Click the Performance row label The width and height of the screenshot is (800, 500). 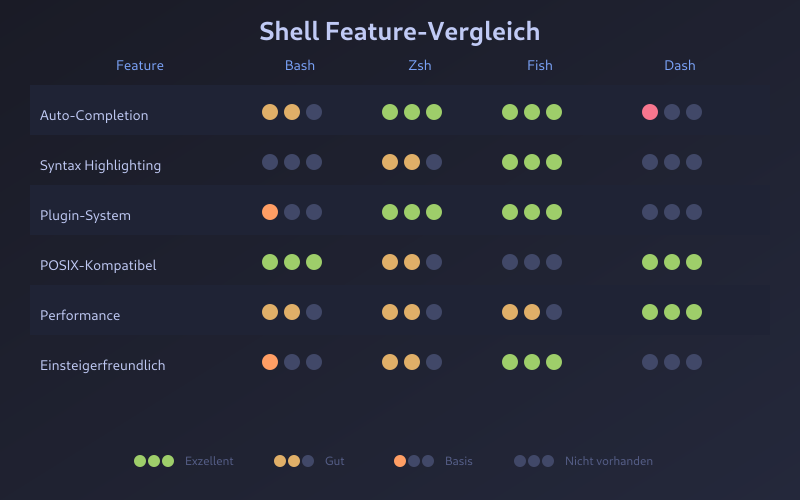(80, 315)
